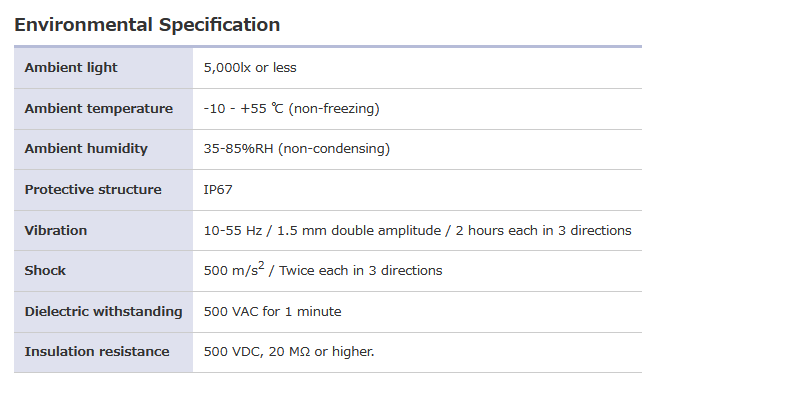Image resolution: width=794 pixels, height=418 pixels.
Task: Click the Insulation resistance row label
Action: point(97,352)
